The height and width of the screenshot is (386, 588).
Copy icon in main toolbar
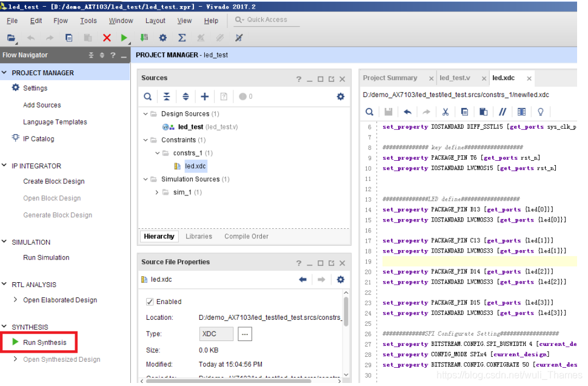(68, 38)
